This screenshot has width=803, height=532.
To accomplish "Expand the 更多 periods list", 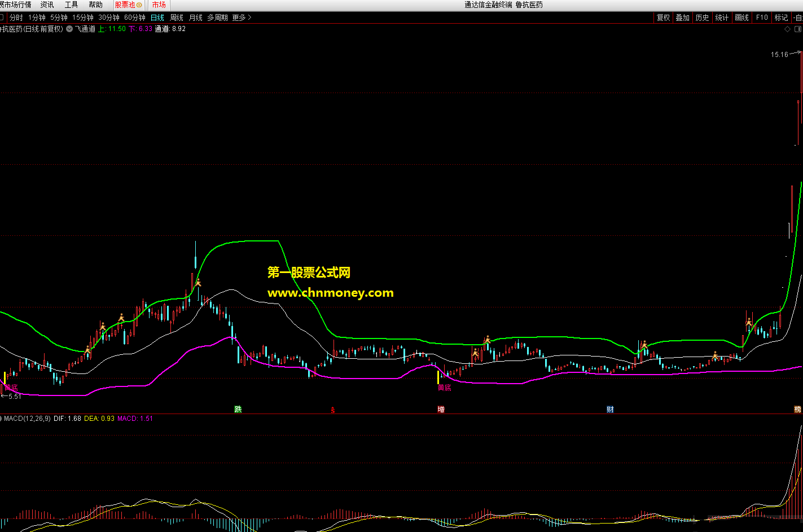I will click(x=242, y=17).
